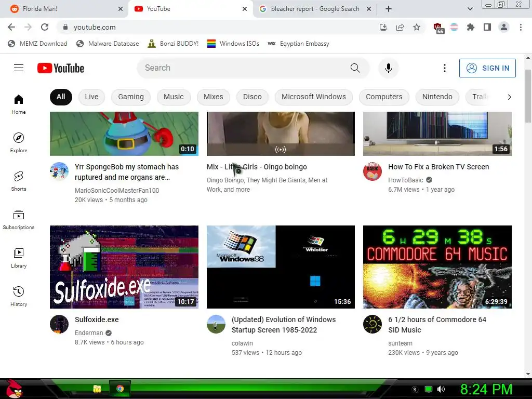Click the address bar showing youtube.com
Screen dimensions: 532x399
[217, 27]
